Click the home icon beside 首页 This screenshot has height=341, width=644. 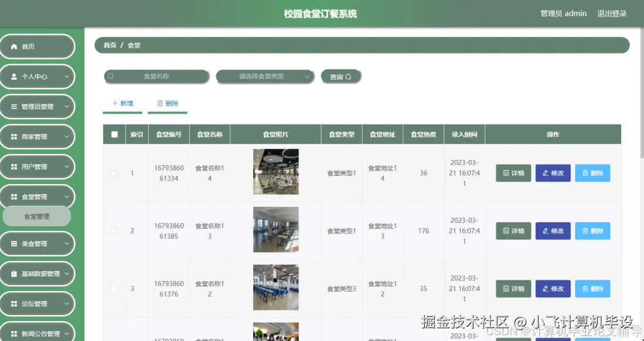point(14,46)
